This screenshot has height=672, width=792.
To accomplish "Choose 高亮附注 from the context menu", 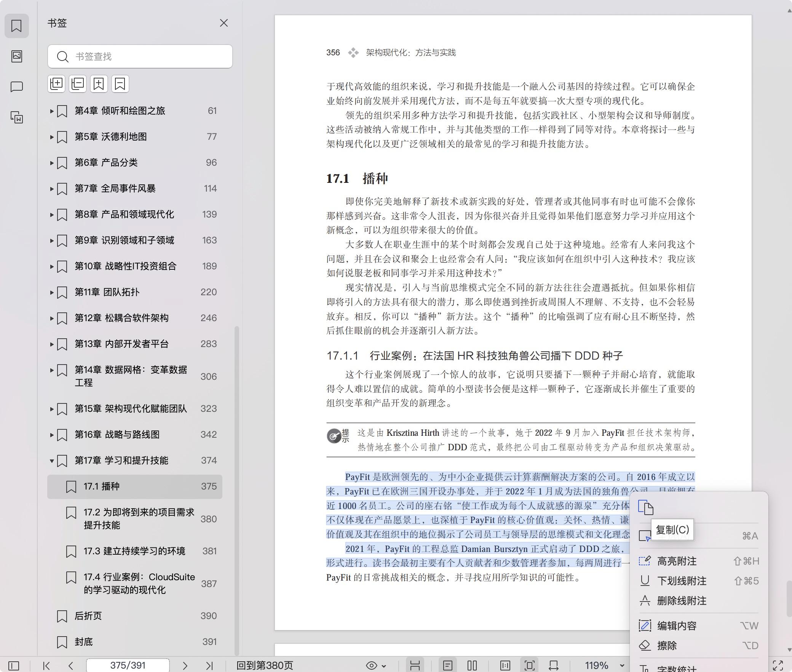I will 677,561.
